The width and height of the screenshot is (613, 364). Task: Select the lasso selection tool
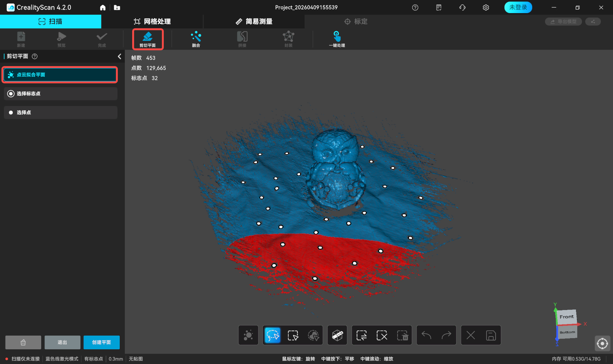272,335
